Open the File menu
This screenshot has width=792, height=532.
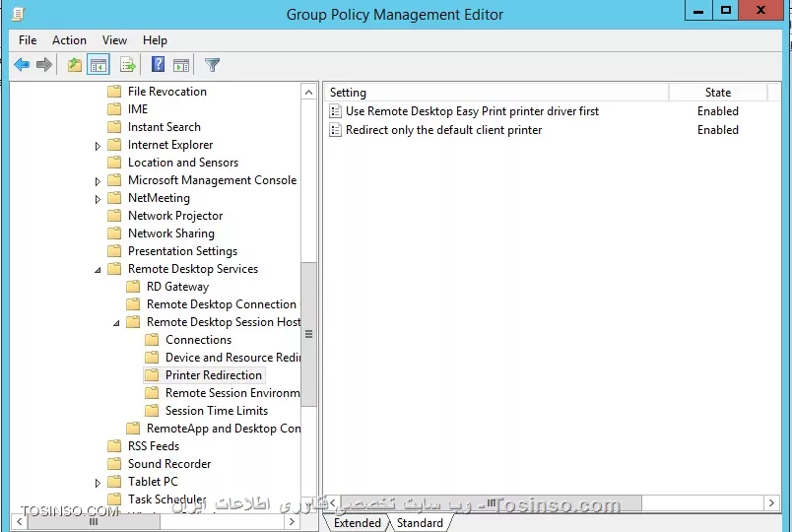[x=28, y=40]
